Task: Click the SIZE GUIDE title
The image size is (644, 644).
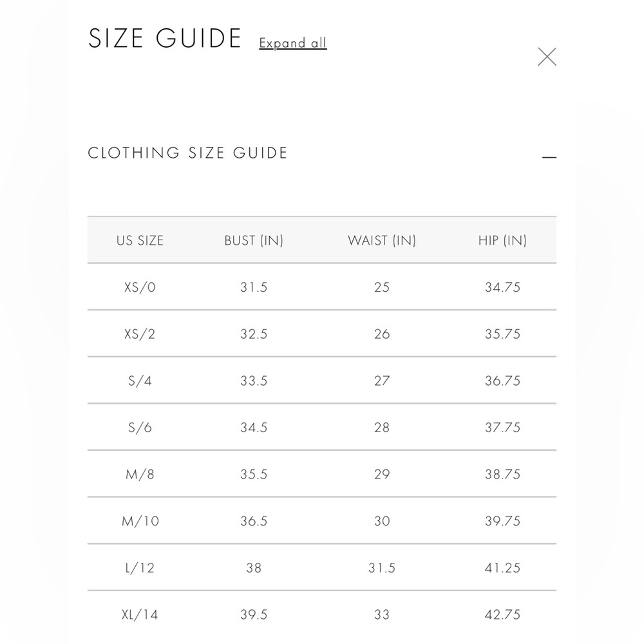Action: [165, 38]
